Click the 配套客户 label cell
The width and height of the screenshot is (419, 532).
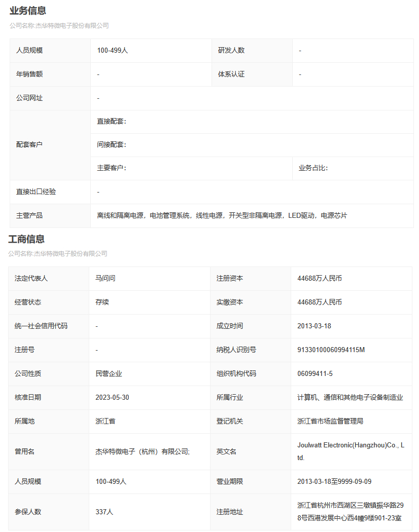tap(50, 145)
